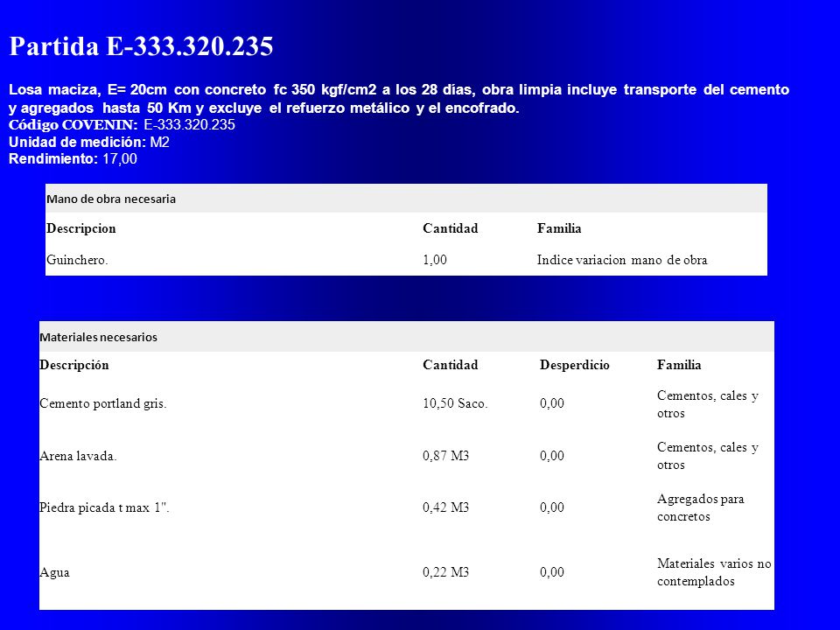Click the quantity '0,22 M3'
The height and width of the screenshot is (630, 840).
pos(445,572)
